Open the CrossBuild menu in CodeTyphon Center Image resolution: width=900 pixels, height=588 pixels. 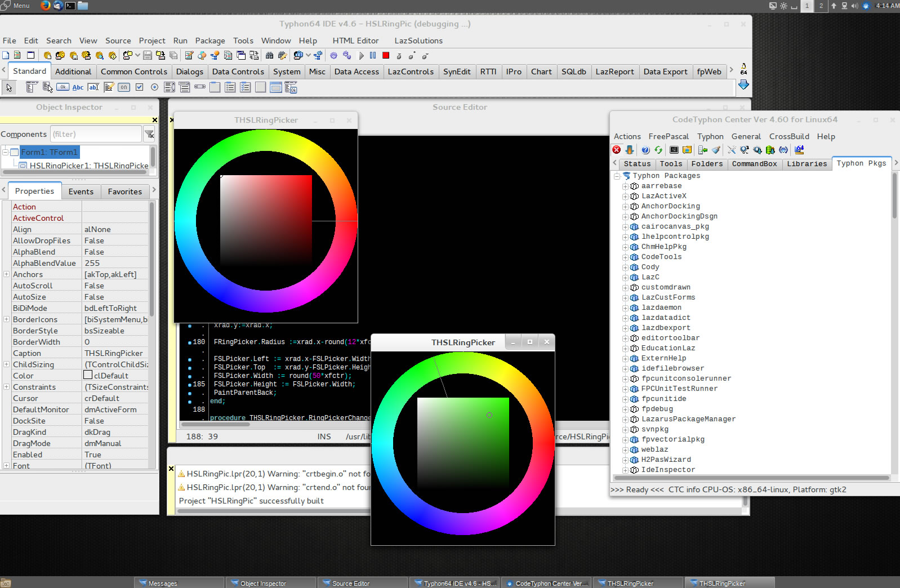tap(789, 136)
